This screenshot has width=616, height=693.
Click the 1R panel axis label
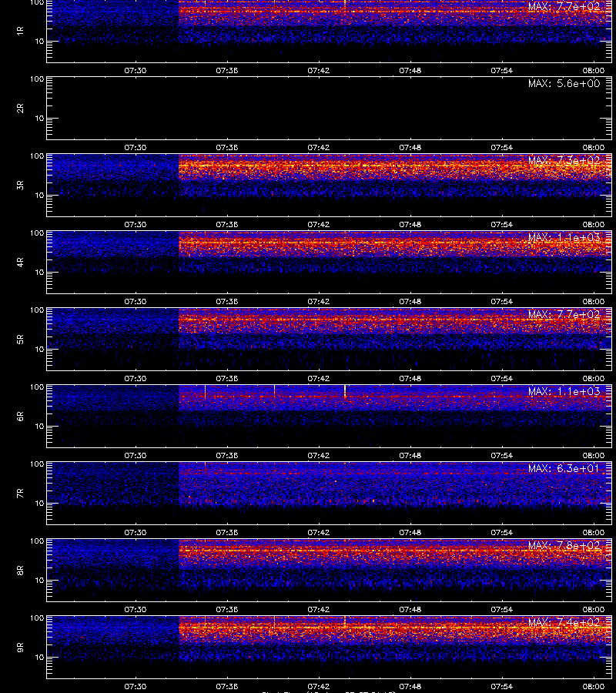(20, 31)
